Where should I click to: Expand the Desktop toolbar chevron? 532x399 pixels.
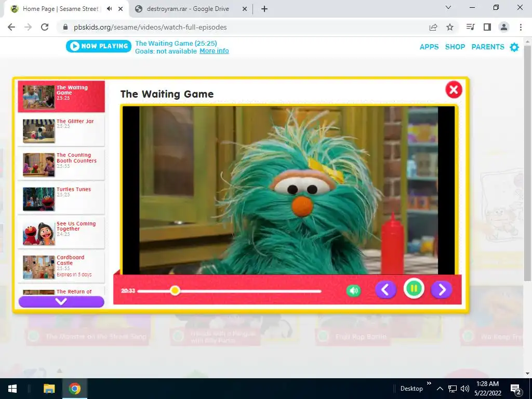[x=429, y=383]
